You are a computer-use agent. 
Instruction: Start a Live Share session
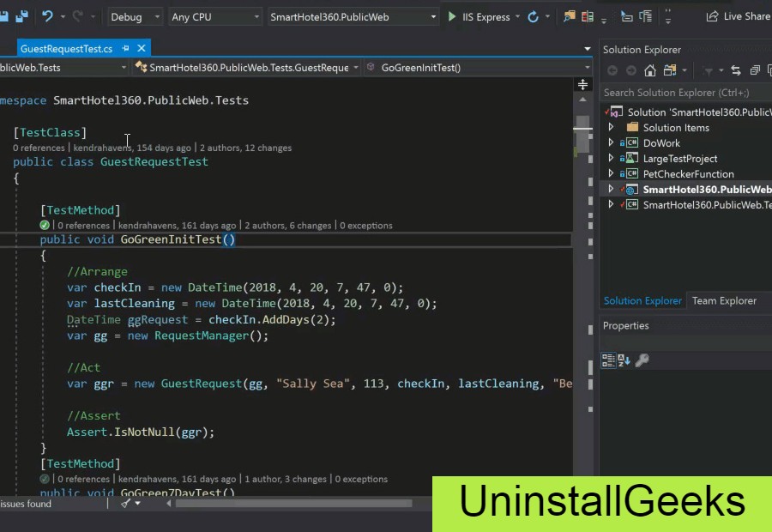[738, 17]
